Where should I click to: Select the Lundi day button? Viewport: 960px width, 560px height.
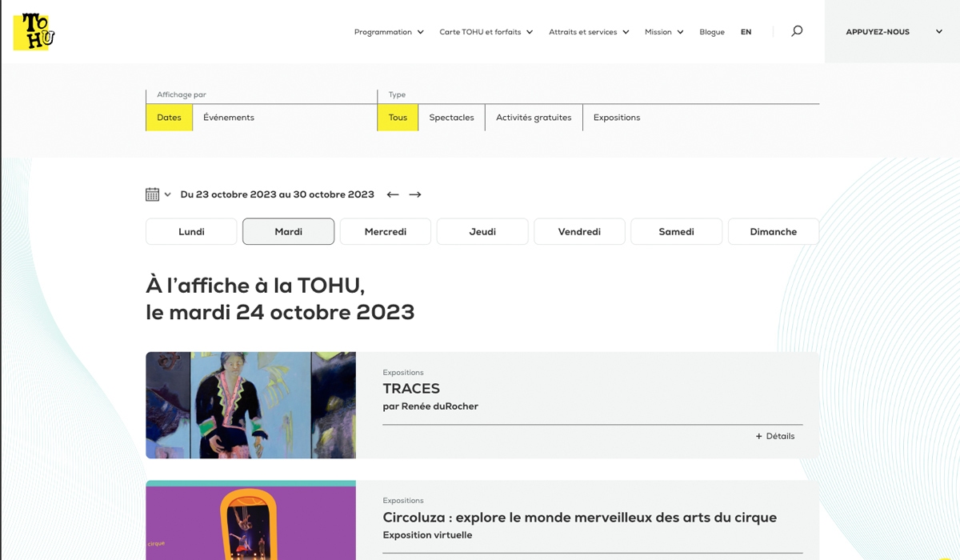coord(191,231)
